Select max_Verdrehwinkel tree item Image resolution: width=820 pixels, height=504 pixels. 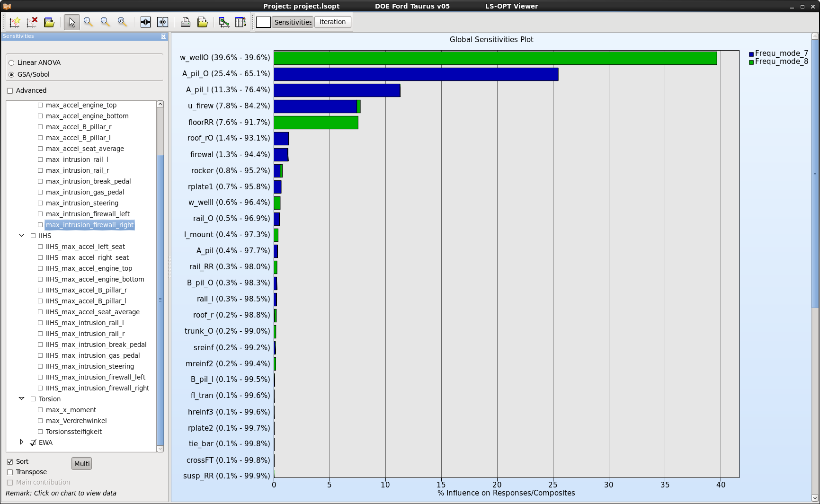pos(76,421)
